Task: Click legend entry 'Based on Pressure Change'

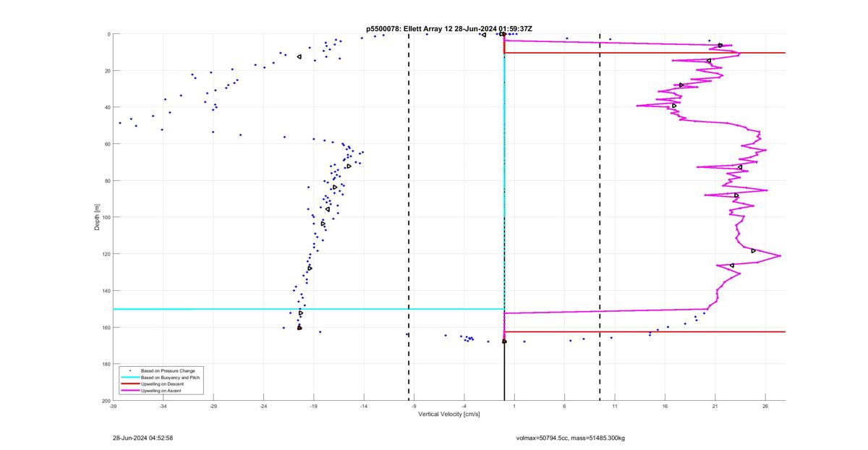Action: tap(168, 370)
